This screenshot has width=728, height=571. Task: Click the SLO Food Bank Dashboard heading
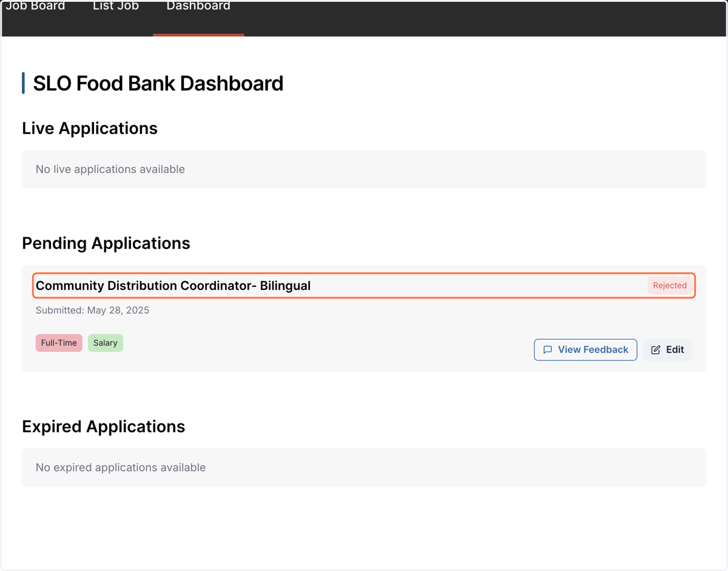pyautogui.click(x=158, y=83)
